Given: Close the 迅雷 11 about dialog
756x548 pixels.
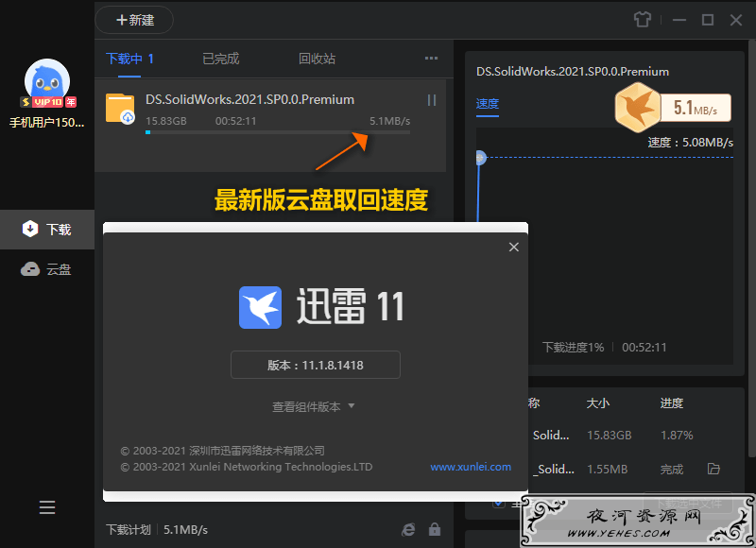Looking at the screenshot, I should pyautogui.click(x=514, y=248).
